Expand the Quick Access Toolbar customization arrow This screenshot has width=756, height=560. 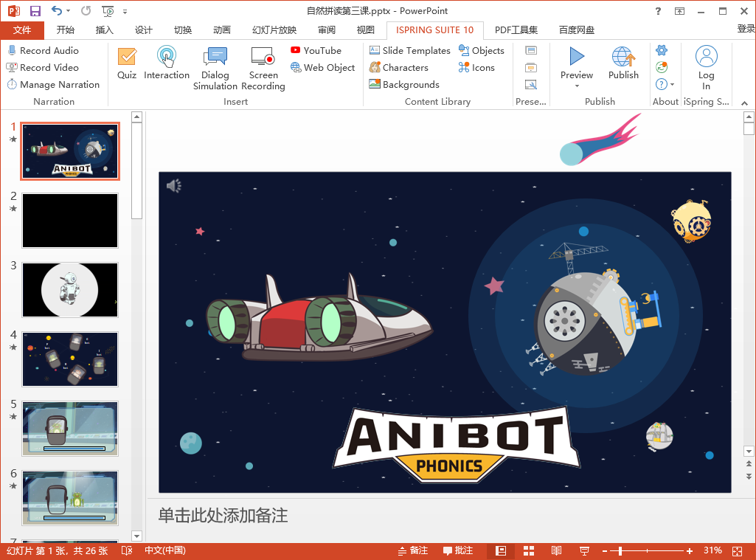[x=124, y=11]
